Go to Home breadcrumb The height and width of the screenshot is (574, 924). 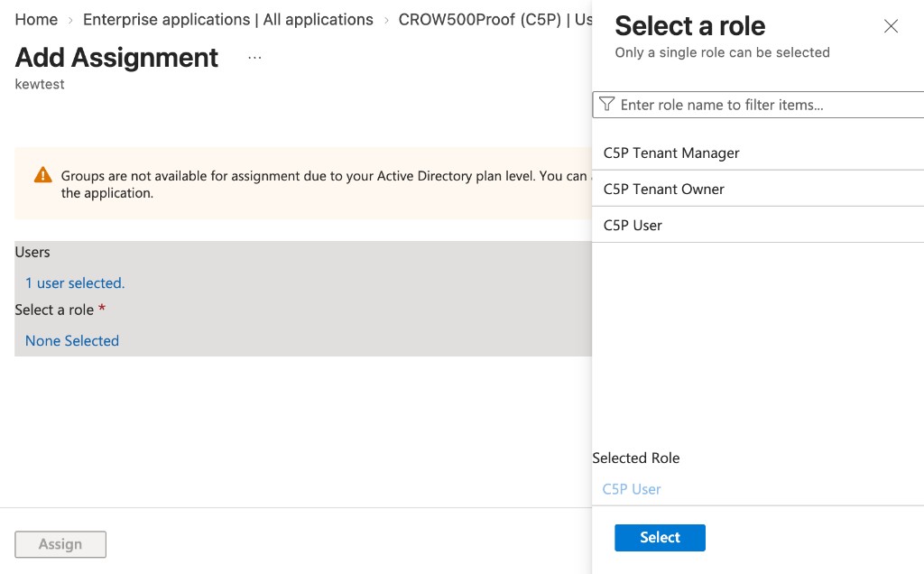[36, 20]
